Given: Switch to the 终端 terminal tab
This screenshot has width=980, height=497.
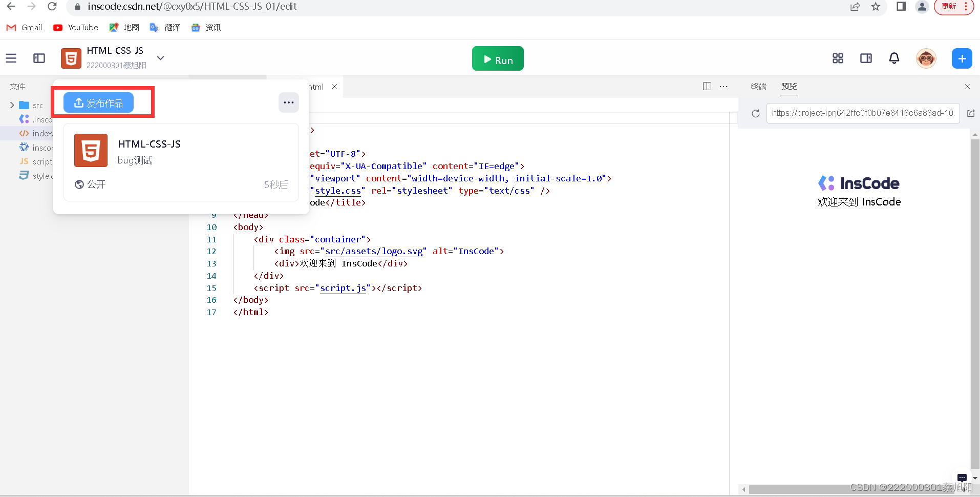Looking at the screenshot, I should [x=758, y=86].
